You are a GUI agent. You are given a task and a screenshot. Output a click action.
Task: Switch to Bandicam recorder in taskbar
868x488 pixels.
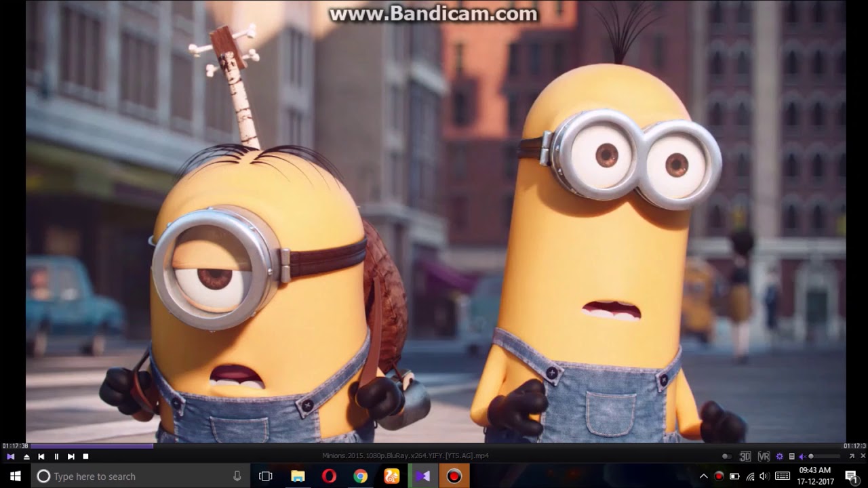454,476
